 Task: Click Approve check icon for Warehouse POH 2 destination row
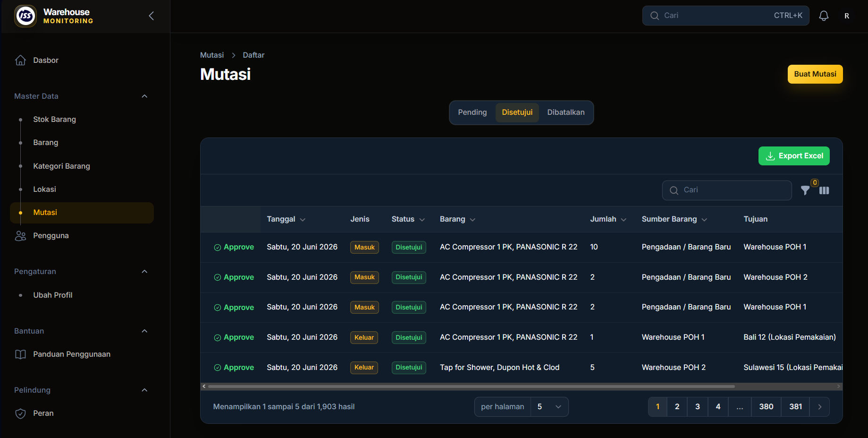218,277
